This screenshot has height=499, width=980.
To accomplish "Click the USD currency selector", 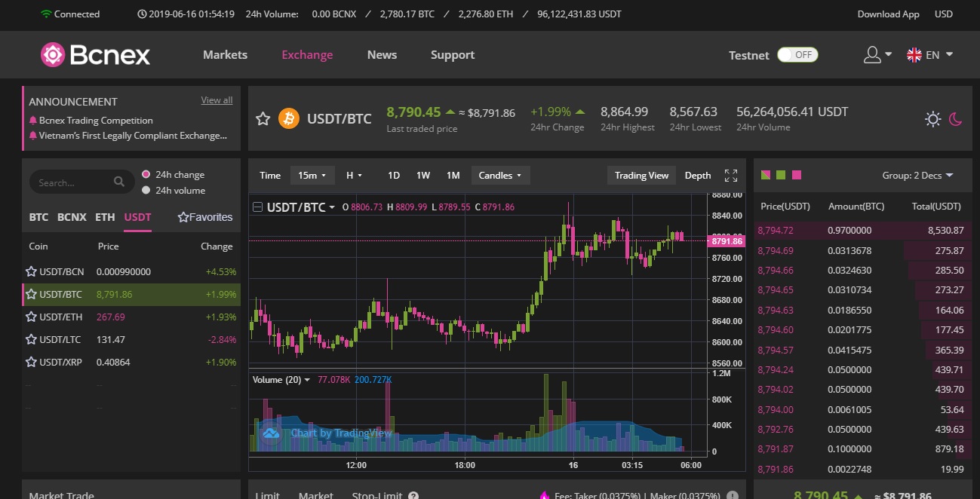I will coord(943,14).
